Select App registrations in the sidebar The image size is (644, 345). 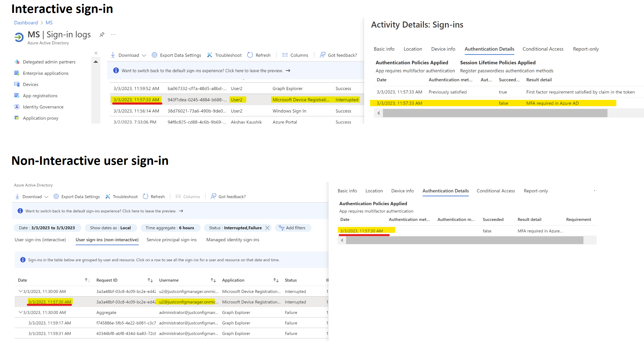point(40,95)
